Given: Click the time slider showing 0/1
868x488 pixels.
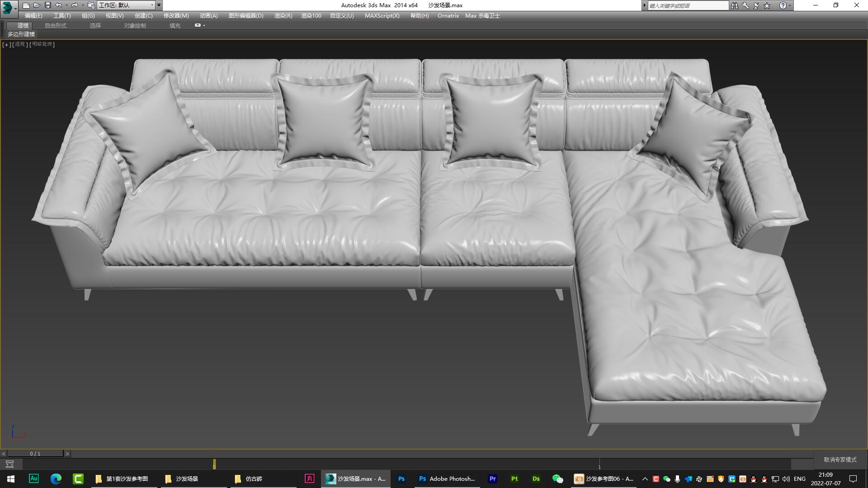Looking at the screenshot, I should (x=35, y=453).
